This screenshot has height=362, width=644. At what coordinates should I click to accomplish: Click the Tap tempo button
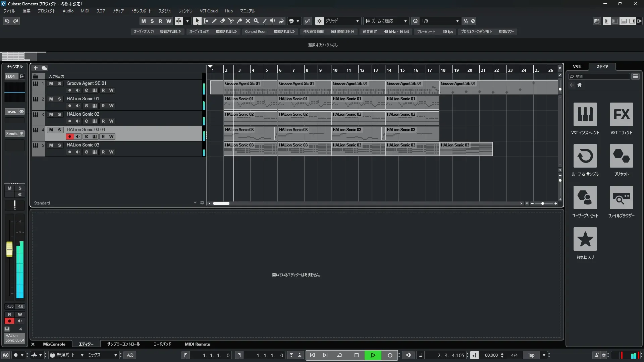pyautogui.click(x=531, y=355)
